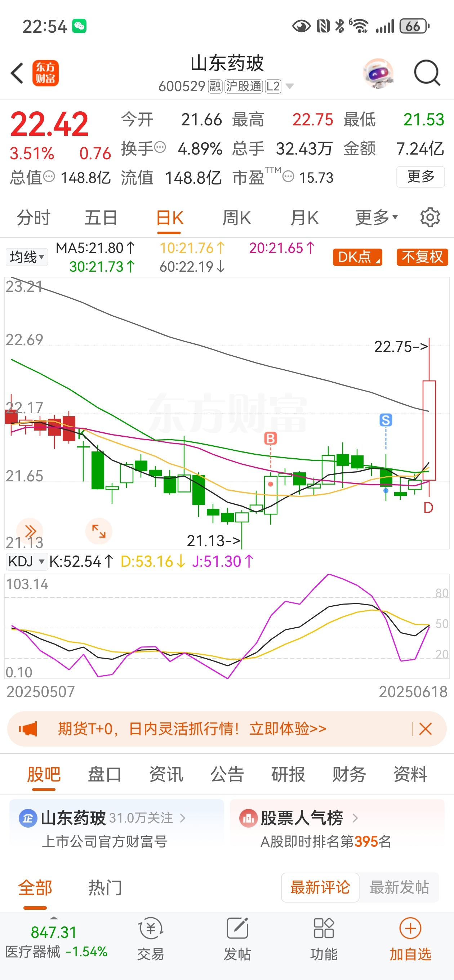Expand 股票人气榜 chevron

[355, 818]
